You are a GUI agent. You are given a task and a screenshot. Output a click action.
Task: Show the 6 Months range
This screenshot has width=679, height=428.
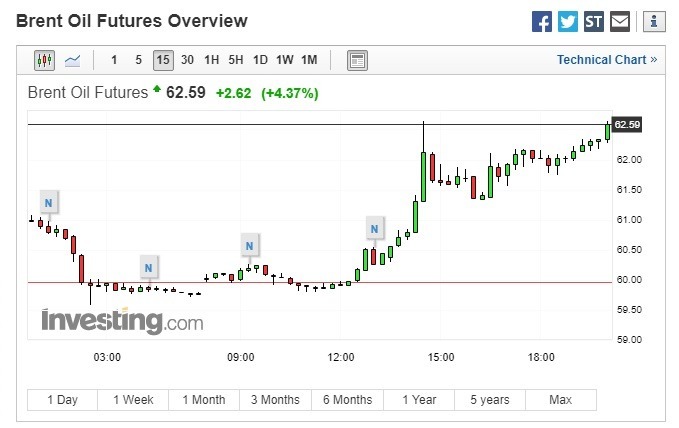[347, 399]
